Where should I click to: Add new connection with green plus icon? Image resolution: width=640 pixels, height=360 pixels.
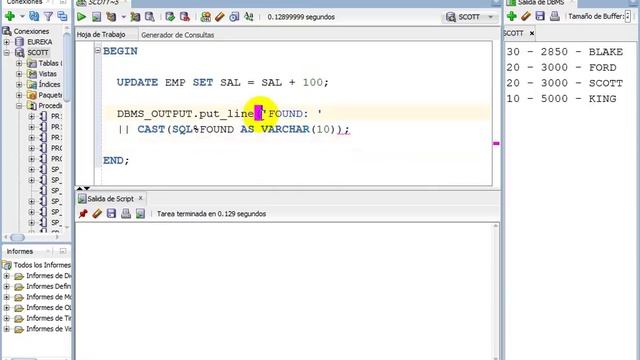[x=10, y=16]
